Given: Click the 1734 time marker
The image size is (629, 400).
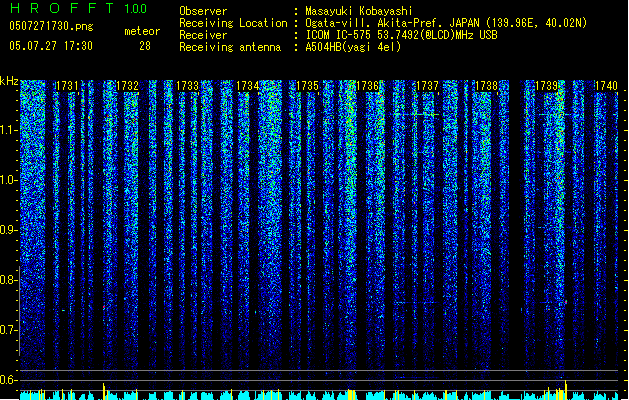Looking at the screenshot, I should [x=248, y=86].
